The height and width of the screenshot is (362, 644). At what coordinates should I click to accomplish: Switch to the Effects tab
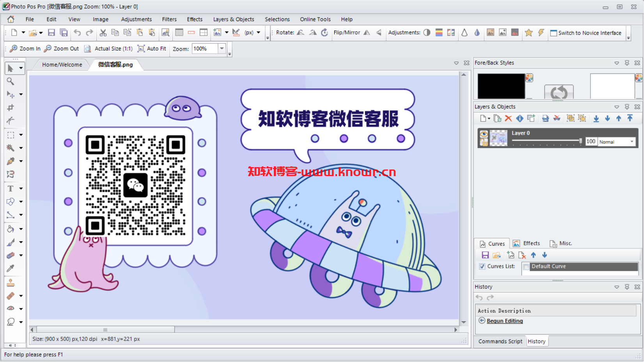point(527,243)
